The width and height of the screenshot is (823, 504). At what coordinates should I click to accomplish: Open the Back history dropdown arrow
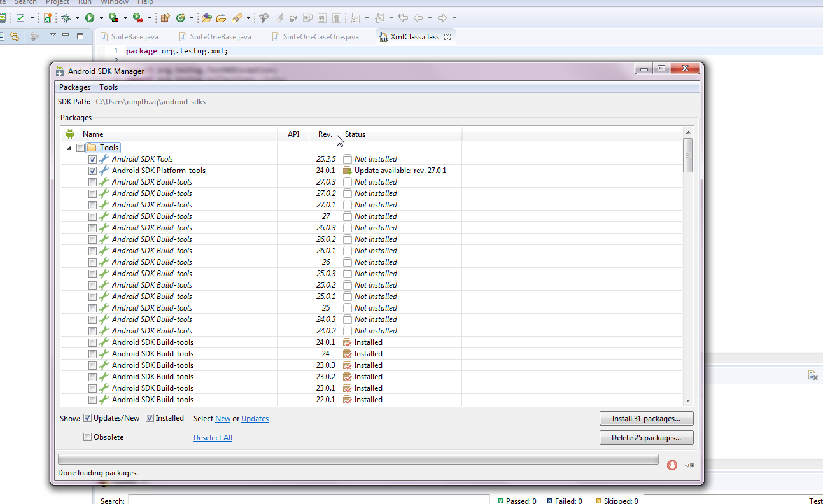pyautogui.click(x=430, y=18)
